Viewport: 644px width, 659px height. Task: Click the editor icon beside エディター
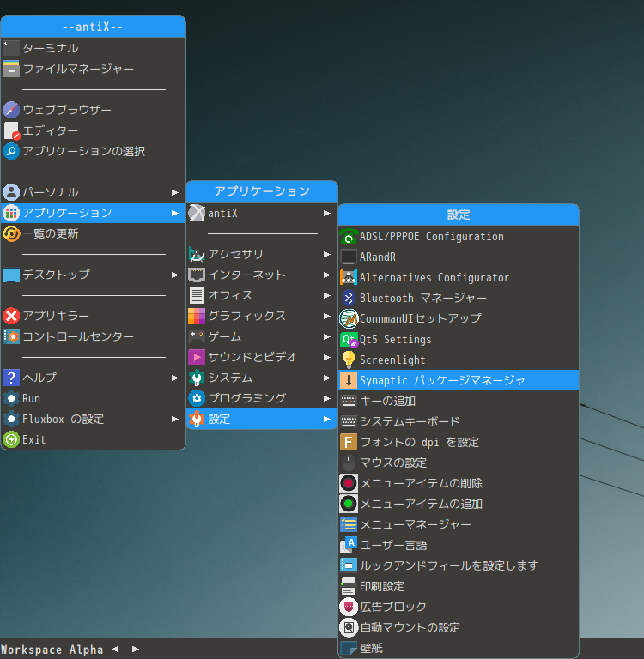[11, 130]
